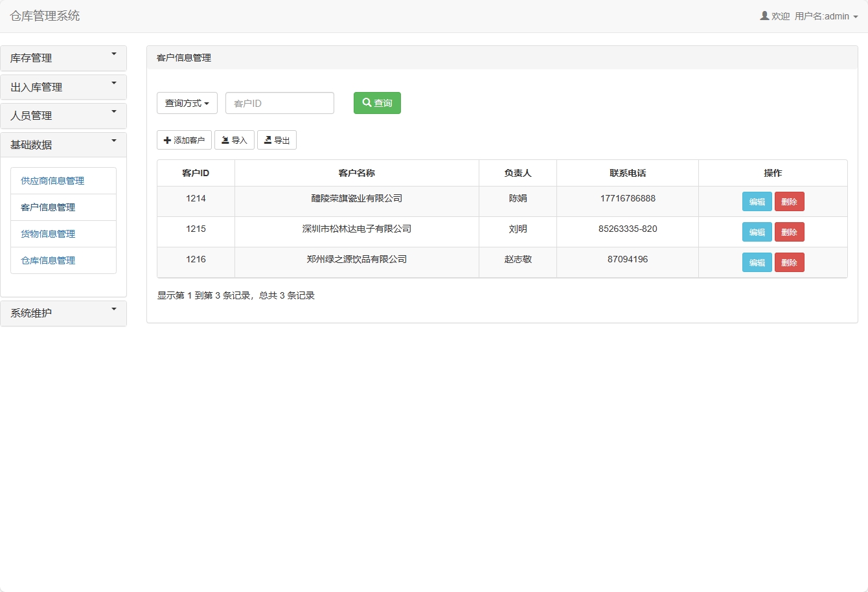Edit customer 1214 醴陵荣旗瓷业有限公司

pyautogui.click(x=757, y=201)
